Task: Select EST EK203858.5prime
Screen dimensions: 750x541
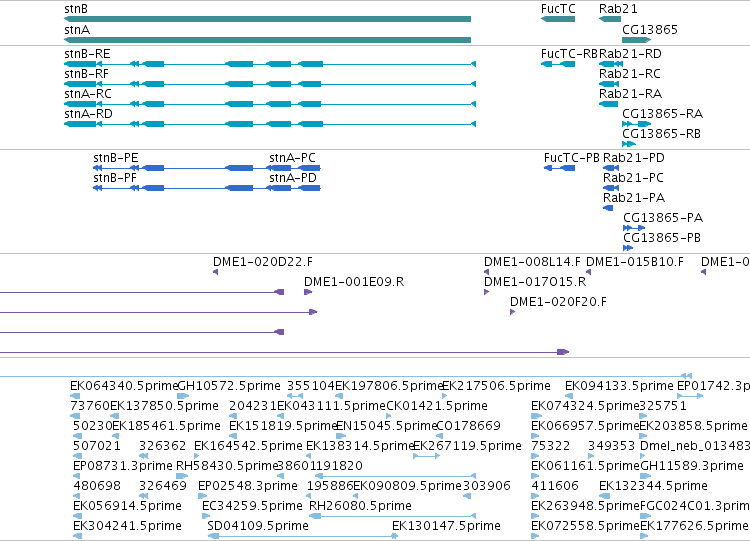Action: click(x=644, y=436)
